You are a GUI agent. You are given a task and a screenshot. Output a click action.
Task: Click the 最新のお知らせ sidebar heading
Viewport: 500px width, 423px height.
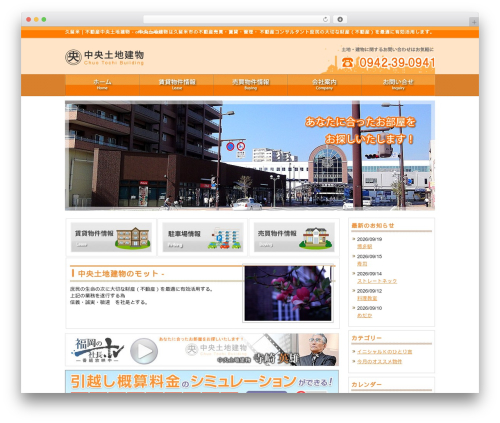coord(373,226)
